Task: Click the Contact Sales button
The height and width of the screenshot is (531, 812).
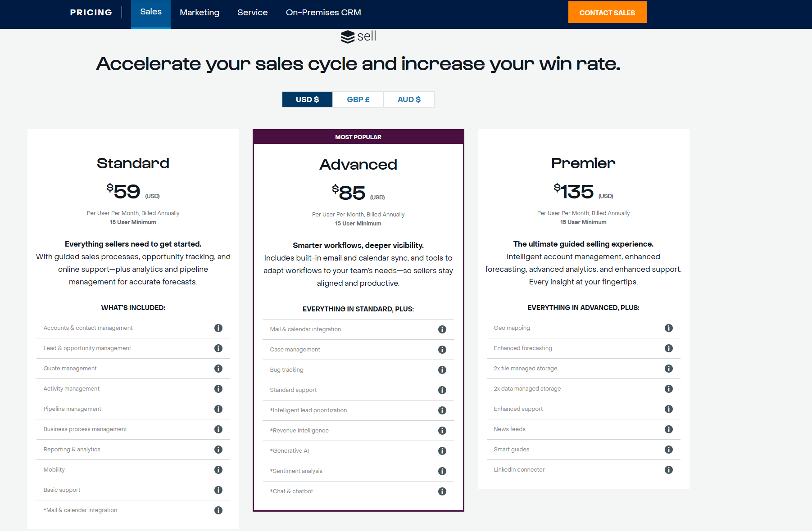Action: point(607,12)
